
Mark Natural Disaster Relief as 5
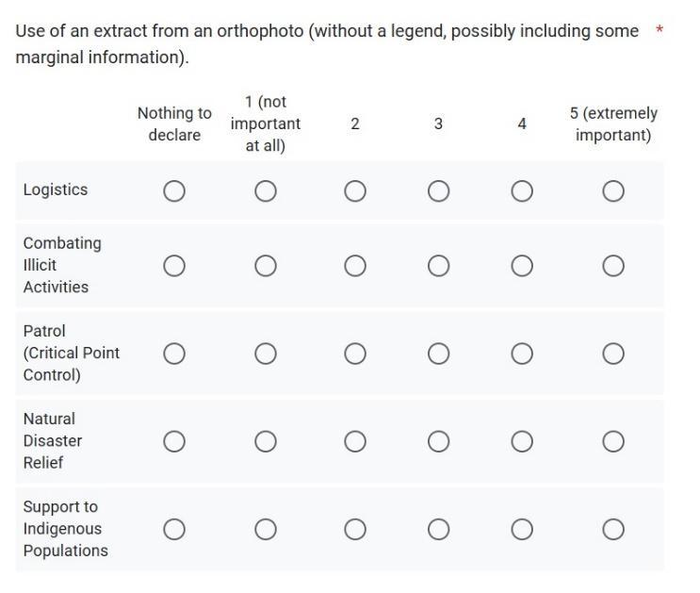(x=613, y=441)
